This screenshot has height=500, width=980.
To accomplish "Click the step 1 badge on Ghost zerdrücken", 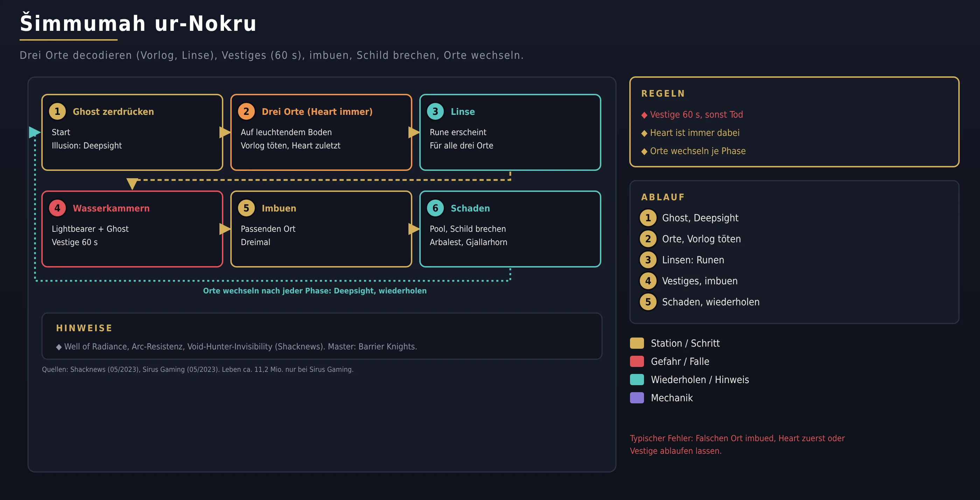I will click(57, 111).
